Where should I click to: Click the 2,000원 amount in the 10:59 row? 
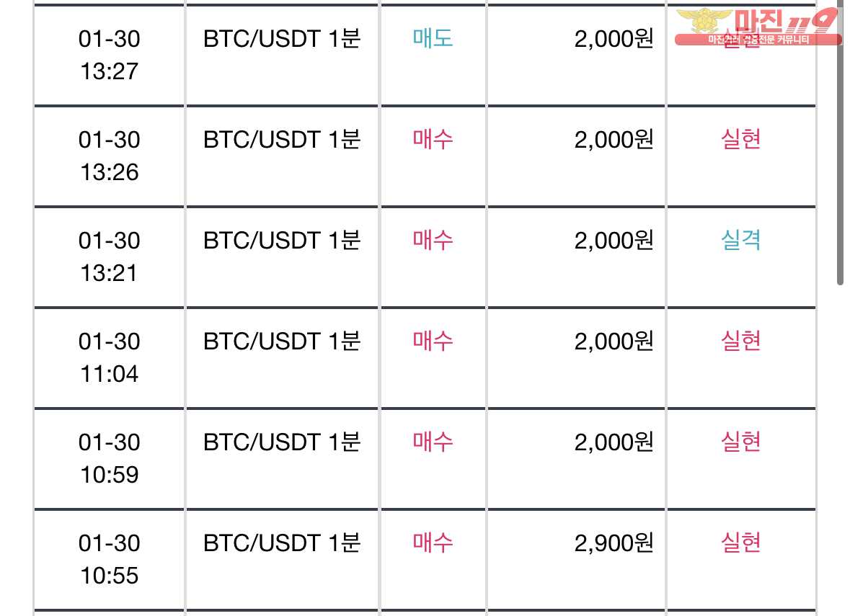[x=614, y=442]
